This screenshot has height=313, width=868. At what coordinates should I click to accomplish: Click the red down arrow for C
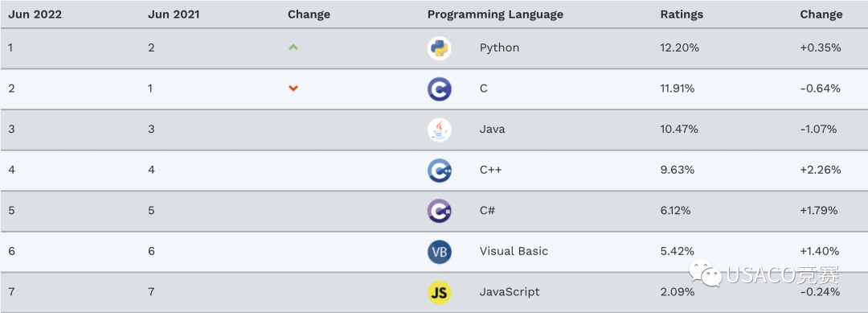pyautogui.click(x=293, y=88)
